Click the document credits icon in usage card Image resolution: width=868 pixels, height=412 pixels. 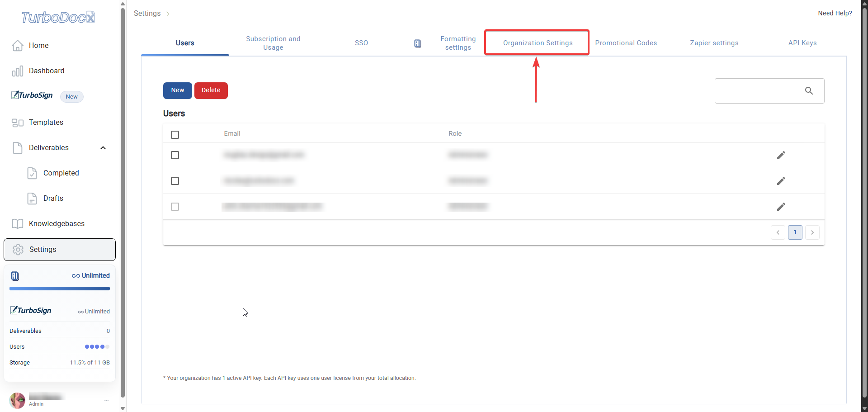point(15,276)
